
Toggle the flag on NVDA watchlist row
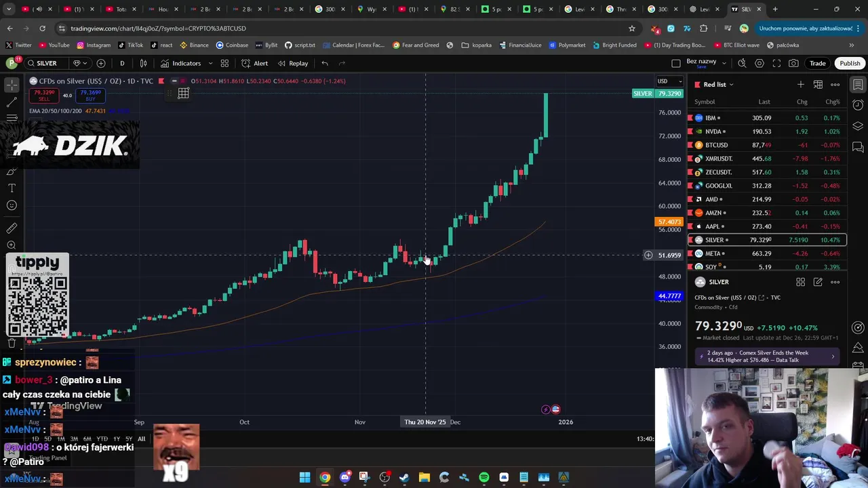pyautogui.click(x=690, y=131)
